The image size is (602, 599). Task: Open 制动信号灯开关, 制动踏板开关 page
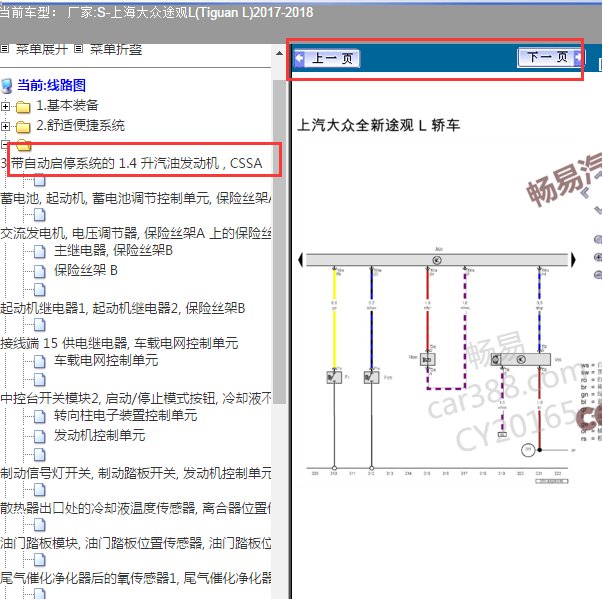point(136,473)
